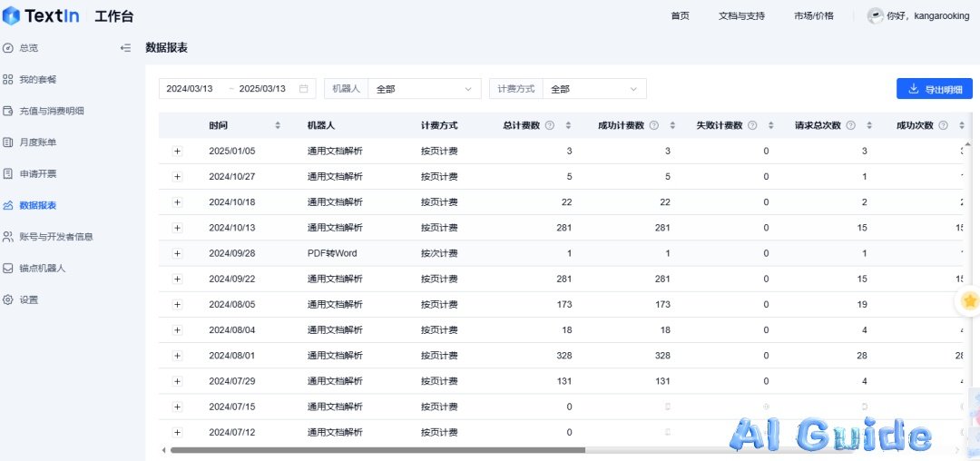Click the TextIn logo
This screenshot has height=461, width=980.
41,16
